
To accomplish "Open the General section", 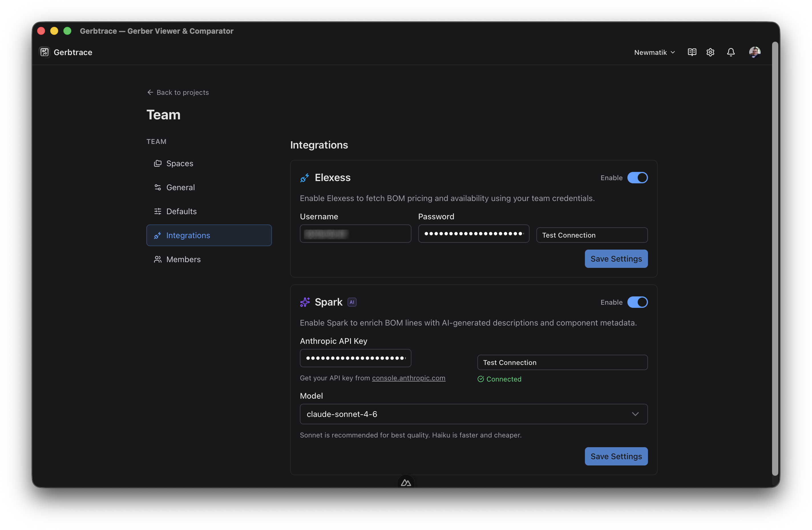I will click(x=209, y=187).
